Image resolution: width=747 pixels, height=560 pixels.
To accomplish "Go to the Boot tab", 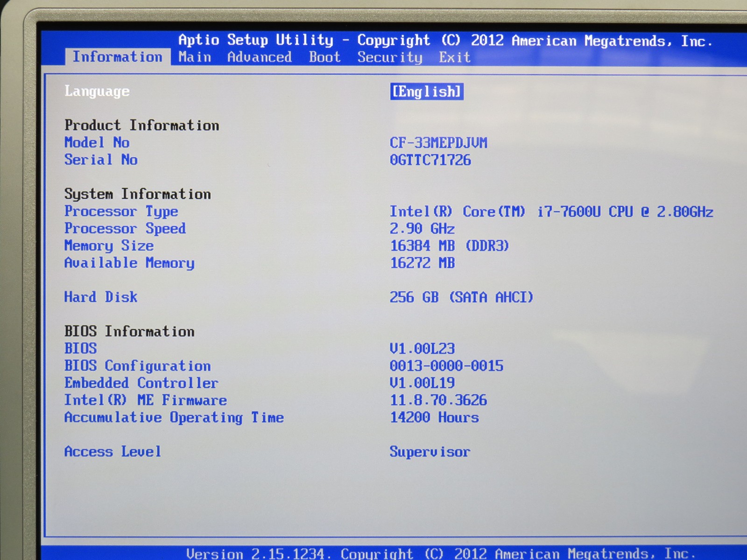I will point(324,57).
